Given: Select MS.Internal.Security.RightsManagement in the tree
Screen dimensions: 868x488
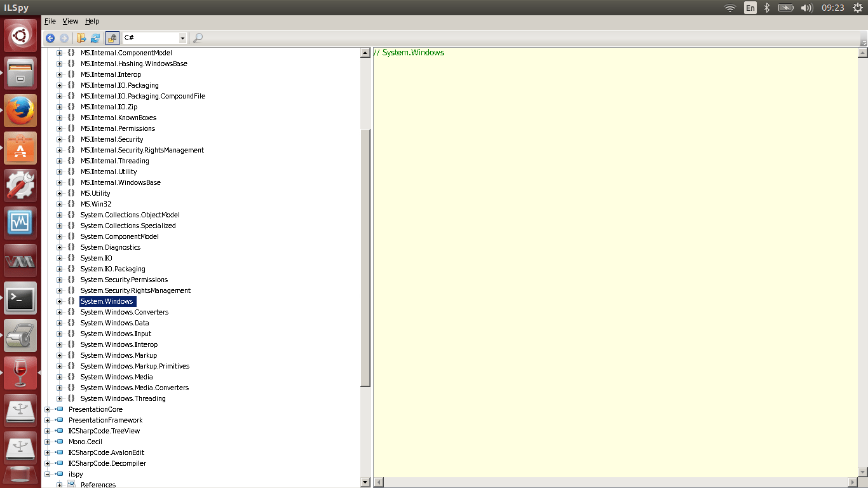Looking at the screenshot, I should tap(142, 150).
